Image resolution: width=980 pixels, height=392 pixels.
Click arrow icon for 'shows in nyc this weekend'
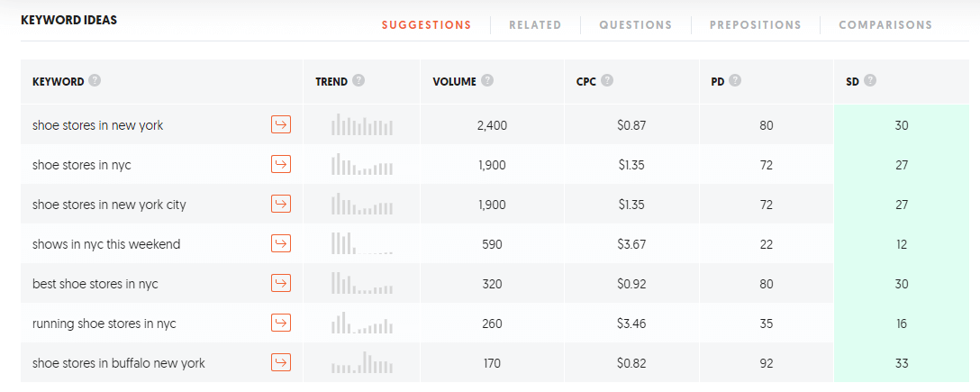(281, 244)
